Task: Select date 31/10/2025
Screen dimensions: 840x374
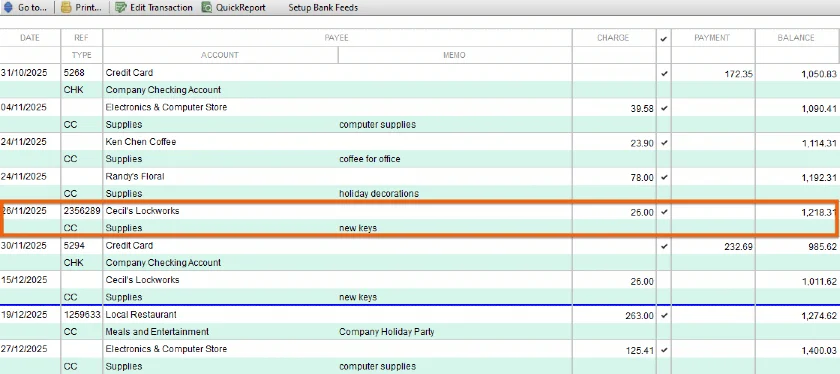Action: 24,73
